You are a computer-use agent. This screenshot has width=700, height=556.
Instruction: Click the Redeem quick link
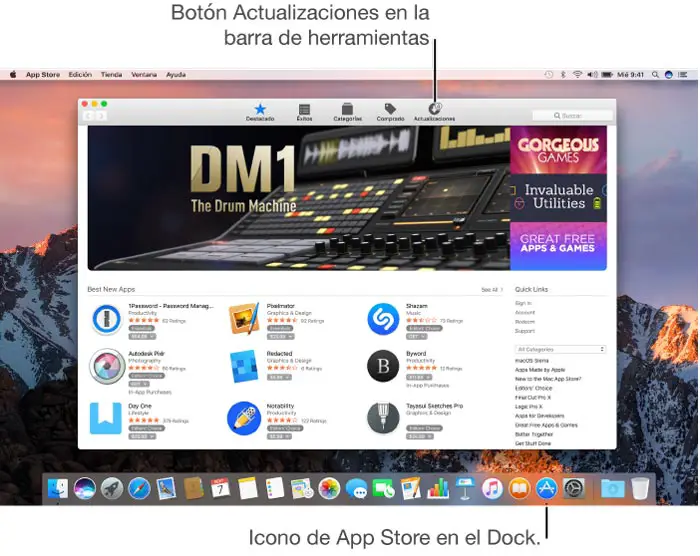525,322
